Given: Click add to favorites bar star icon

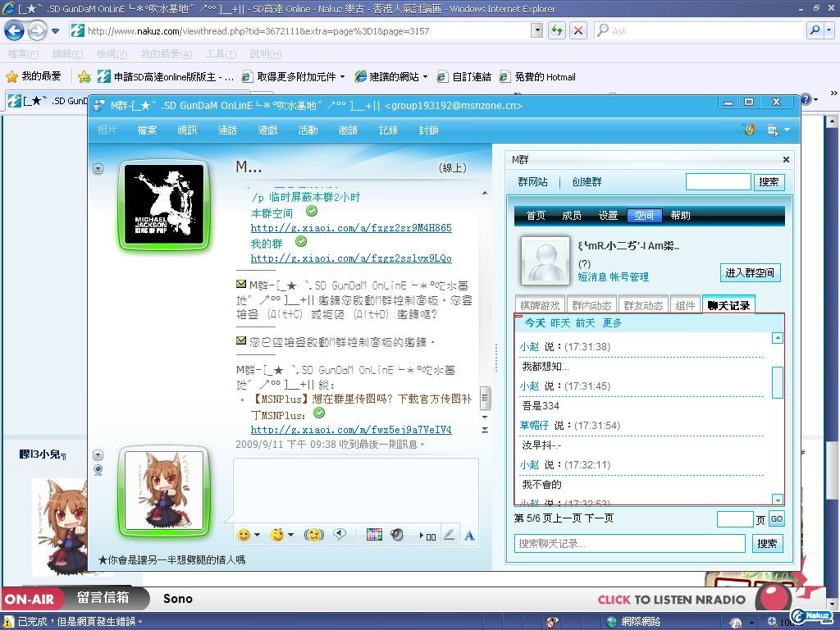Looking at the screenshot, I should (84, 76).
